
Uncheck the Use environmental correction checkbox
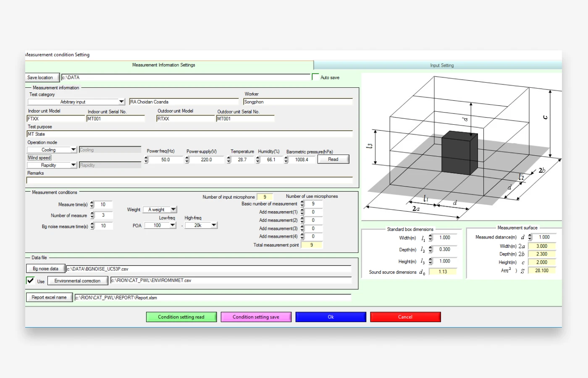[x=31, y=281]
